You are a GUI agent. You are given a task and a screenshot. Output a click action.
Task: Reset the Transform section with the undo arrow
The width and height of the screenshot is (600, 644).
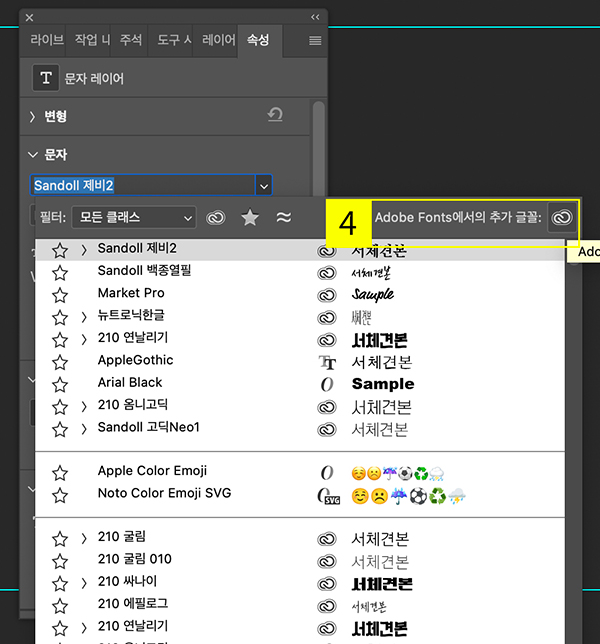[275, 115]
